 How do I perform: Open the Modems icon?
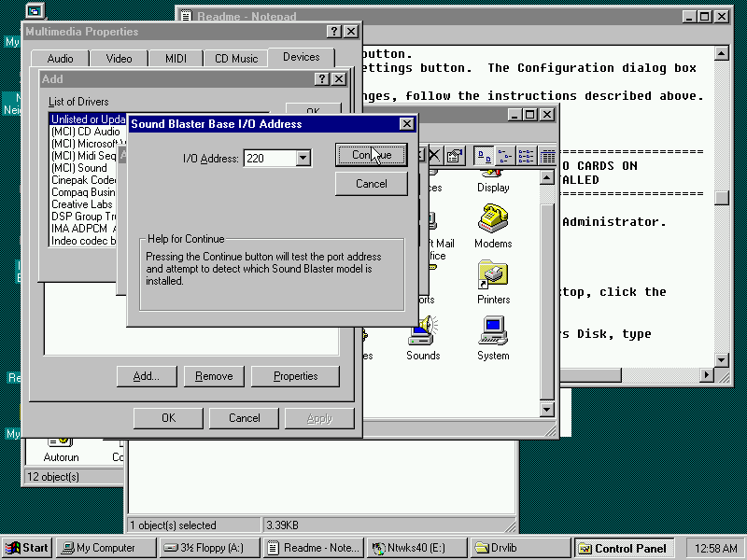493,225
